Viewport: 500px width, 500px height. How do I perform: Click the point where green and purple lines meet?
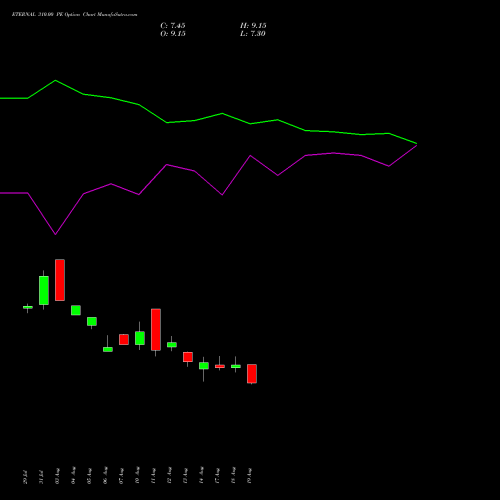[416, 144]
